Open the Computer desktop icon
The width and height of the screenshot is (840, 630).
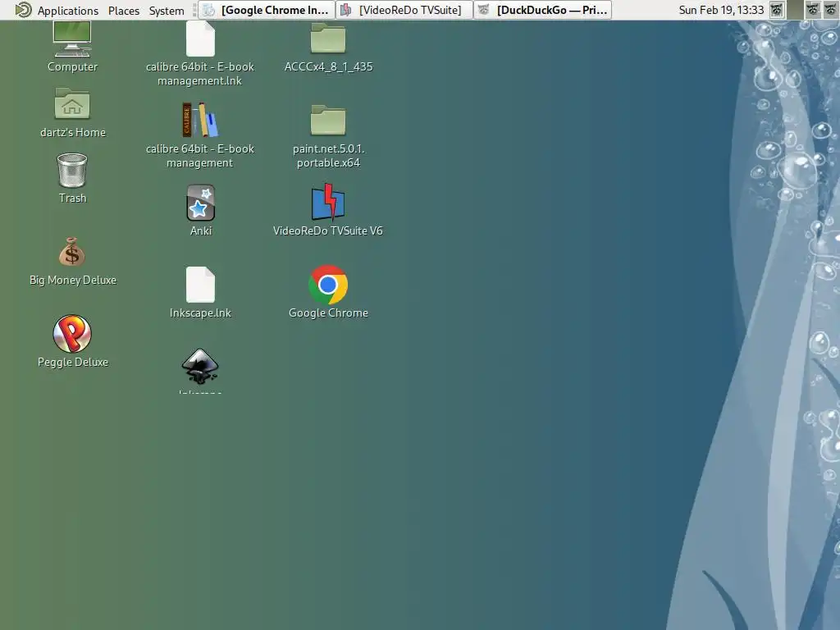tap(72, 39)
